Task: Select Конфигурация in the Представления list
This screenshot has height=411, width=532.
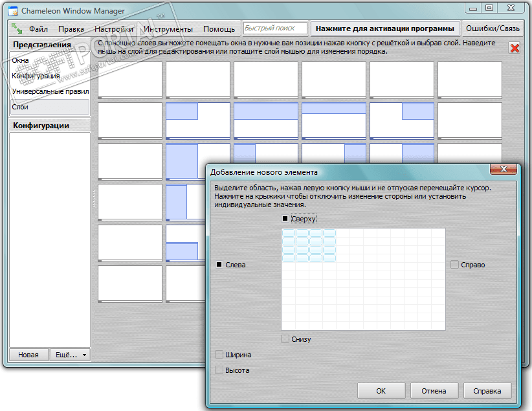Action: [50, 76]
